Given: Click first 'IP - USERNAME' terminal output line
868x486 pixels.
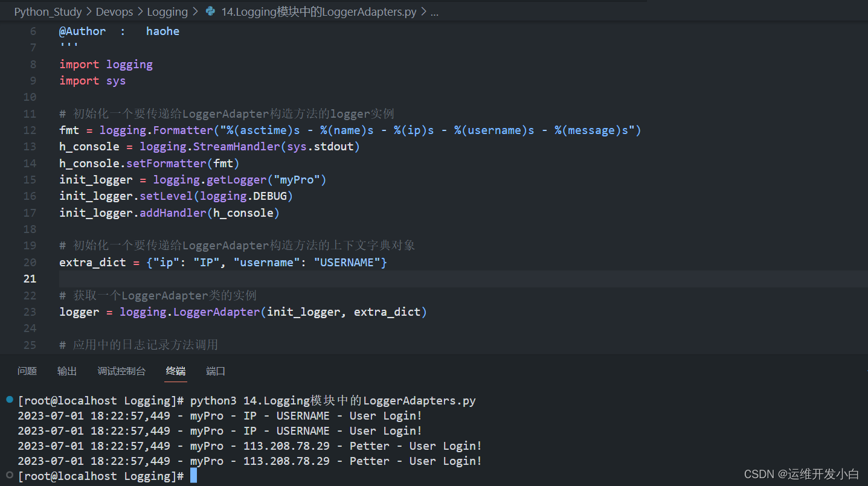Looking at the screenshot, I should click(x=220, y=416).
